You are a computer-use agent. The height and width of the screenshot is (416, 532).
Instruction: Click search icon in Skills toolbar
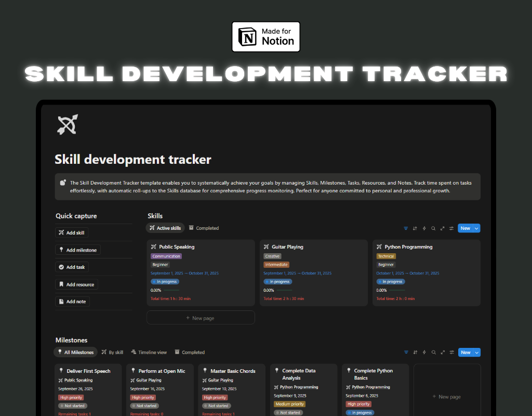pyautogui.click(x=433, y=229)
